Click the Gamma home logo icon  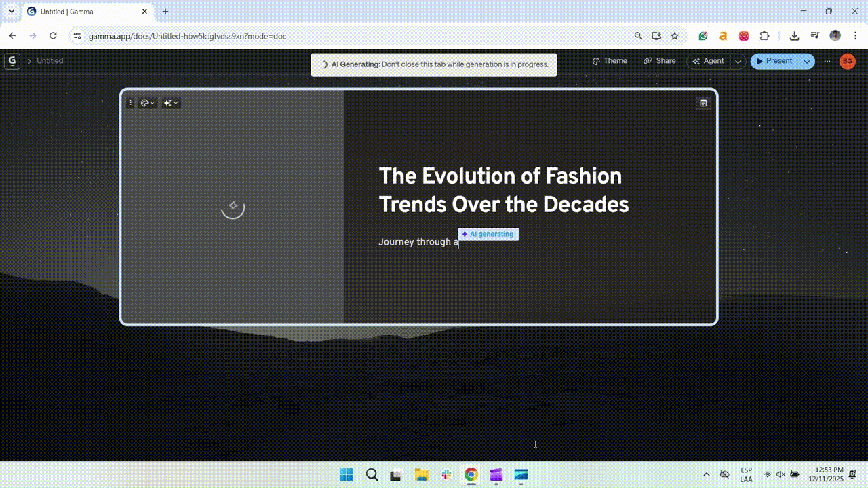point(12,61)
